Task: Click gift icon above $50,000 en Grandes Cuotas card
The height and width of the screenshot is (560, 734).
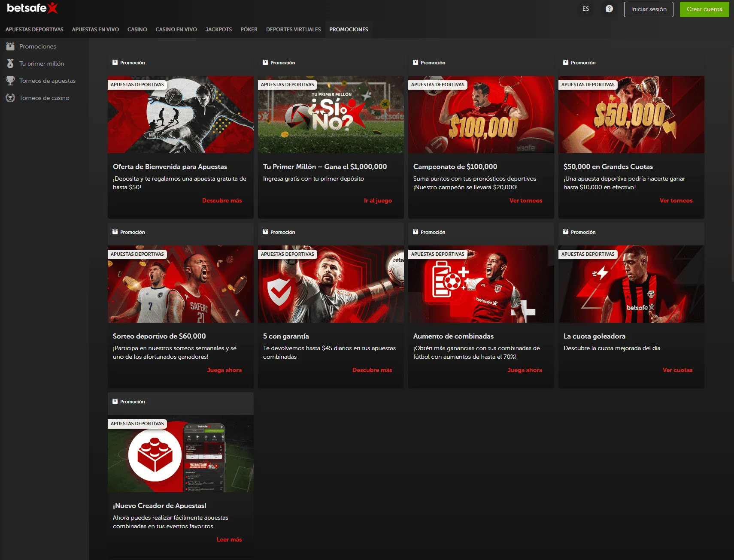Action: 566,63
